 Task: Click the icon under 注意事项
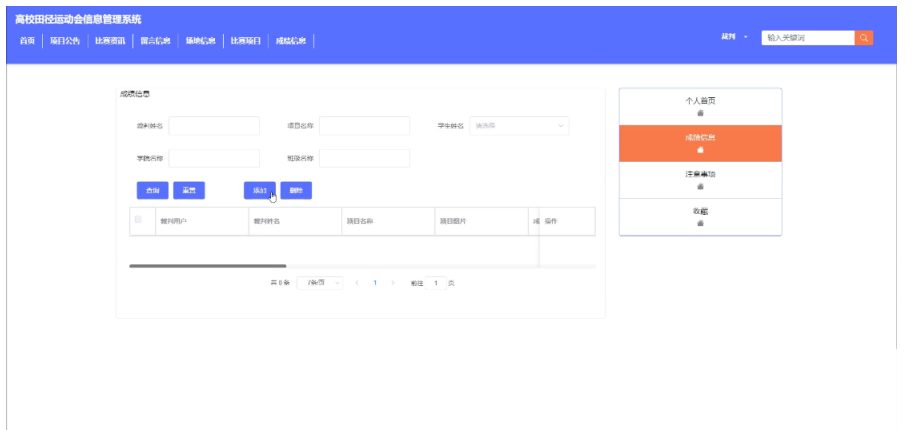click(x=700, y=186)
